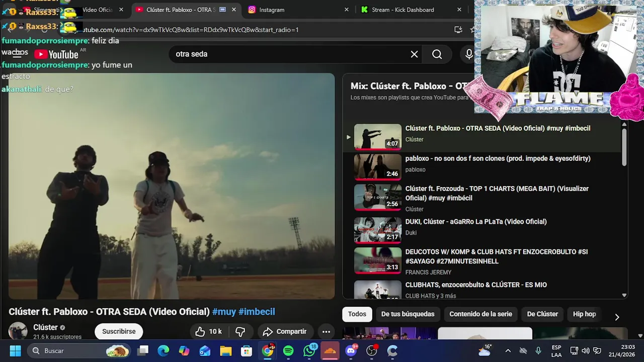Open 'CLUBHATS, enzocerobulto & CLÚSTER - ES MIO'
The image size is (644, 362).
(x=476, y=285)
